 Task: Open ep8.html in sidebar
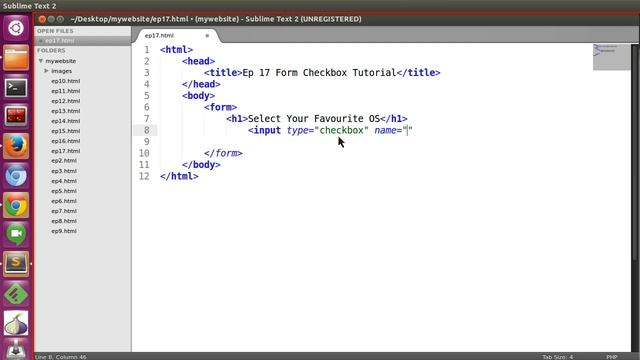click(64, 221)
